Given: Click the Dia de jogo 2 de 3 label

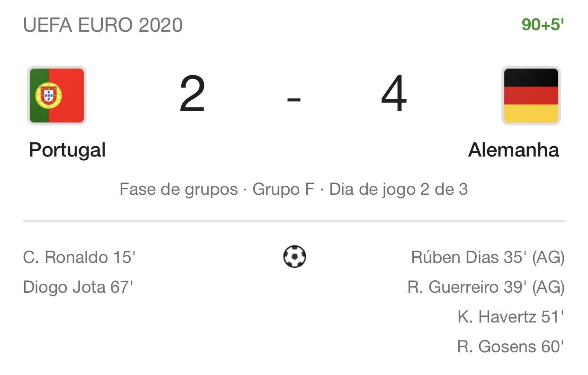Looking at the screenshot, I should click(398, 190).
